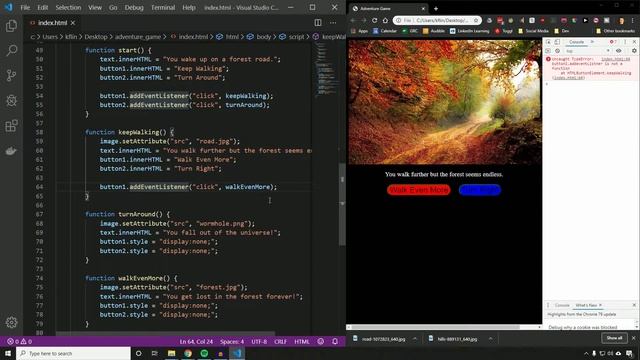Open DevTools console settings gear
Image resolution: width=640 pixels, height=360 pixels.
tap(634, 51)
